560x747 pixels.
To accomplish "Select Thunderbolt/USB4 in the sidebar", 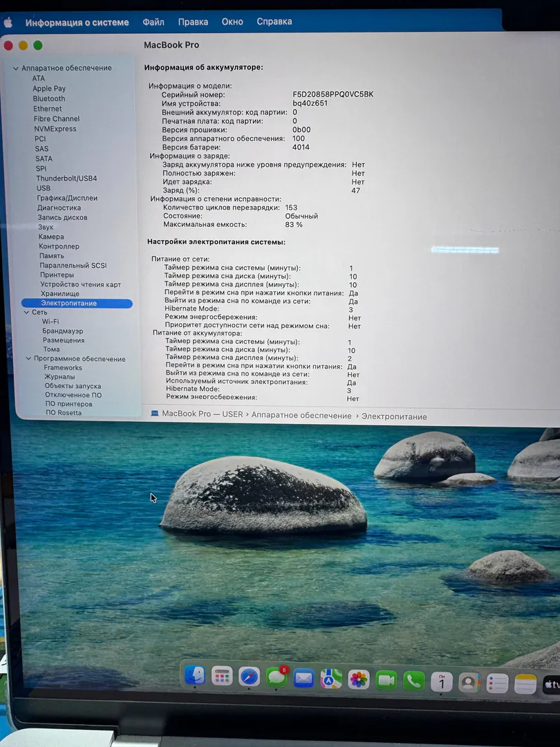I will click(66, 178).
